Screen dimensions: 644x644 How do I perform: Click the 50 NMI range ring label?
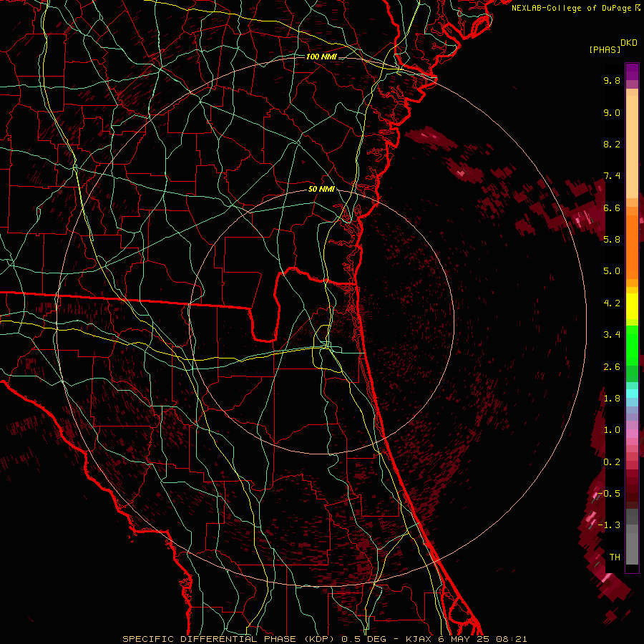click(321, 190)
